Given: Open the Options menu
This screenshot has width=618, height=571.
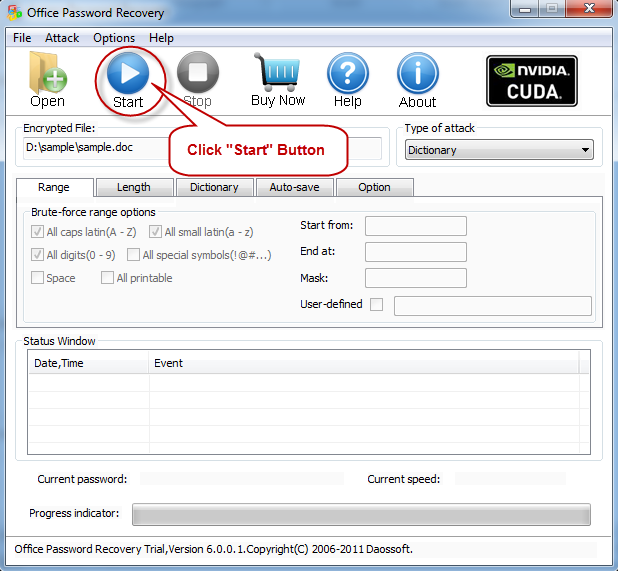Looking at the screenshot, I should point(114,38).
